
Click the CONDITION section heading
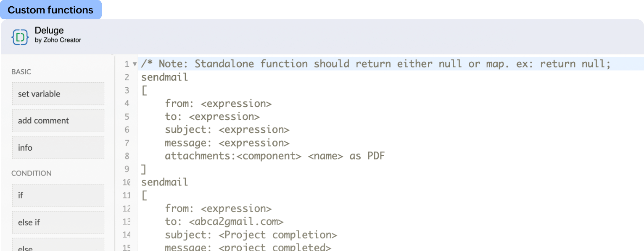31,173
